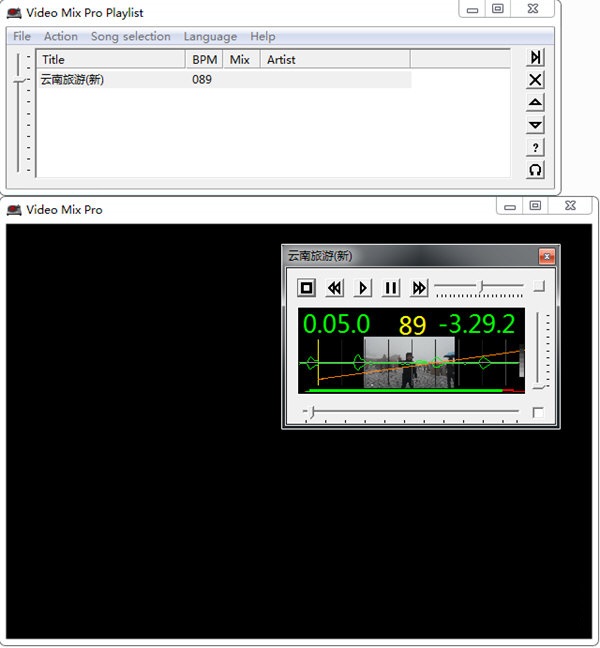This screenshot has height=648, width=600.
Task: Maximize the Video Mix Pro window
Action: click(x=535, y=206)
